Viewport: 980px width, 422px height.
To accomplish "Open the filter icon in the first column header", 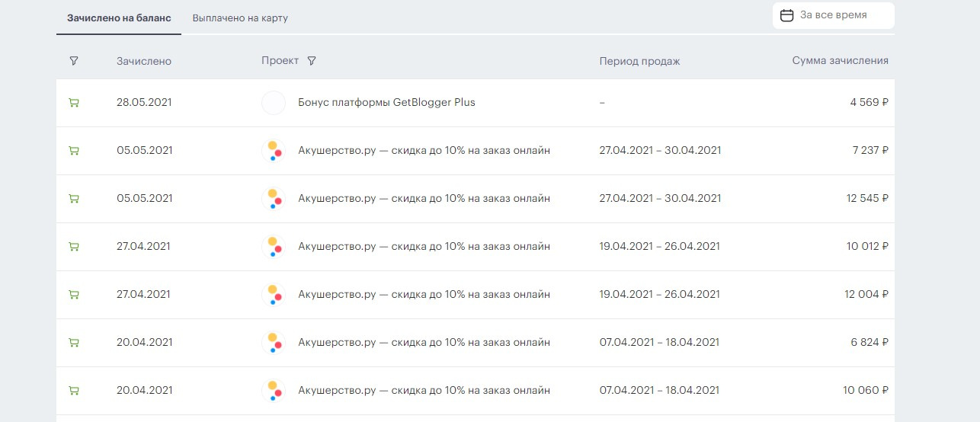I will coord(74,61).
